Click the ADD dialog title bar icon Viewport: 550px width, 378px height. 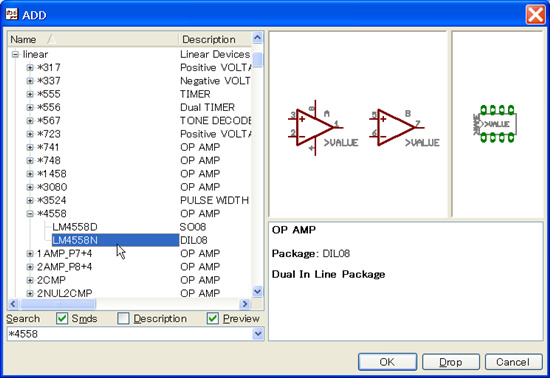(x=12, y=14)
